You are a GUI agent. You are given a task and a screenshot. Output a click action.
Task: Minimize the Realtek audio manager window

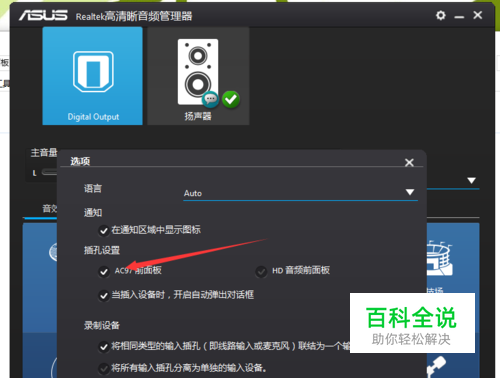[x=459, y=16]
